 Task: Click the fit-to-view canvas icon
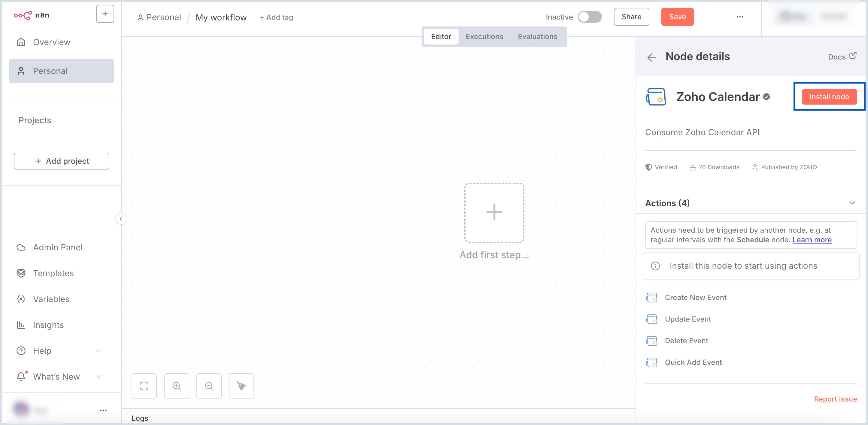coord(144,386)
